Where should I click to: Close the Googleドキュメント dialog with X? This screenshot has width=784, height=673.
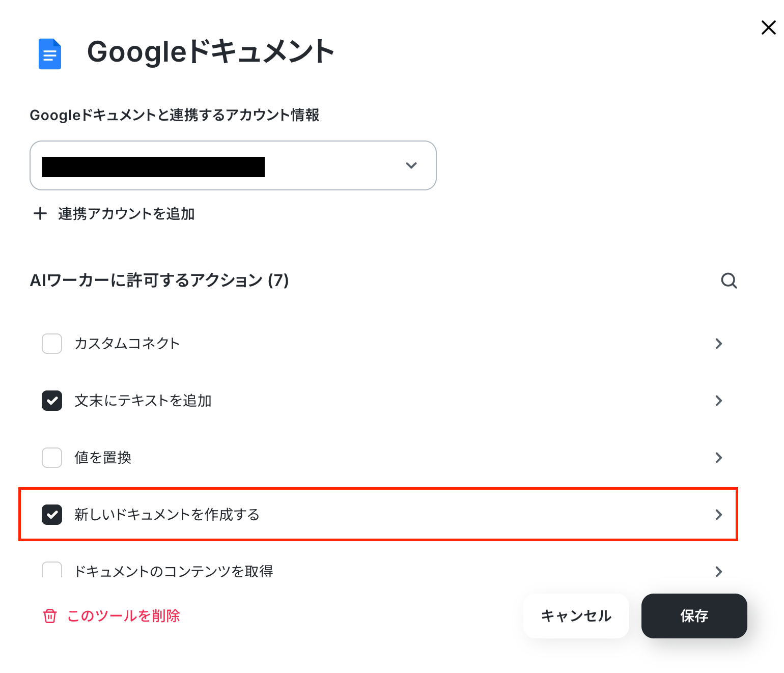tap(768, 27)
